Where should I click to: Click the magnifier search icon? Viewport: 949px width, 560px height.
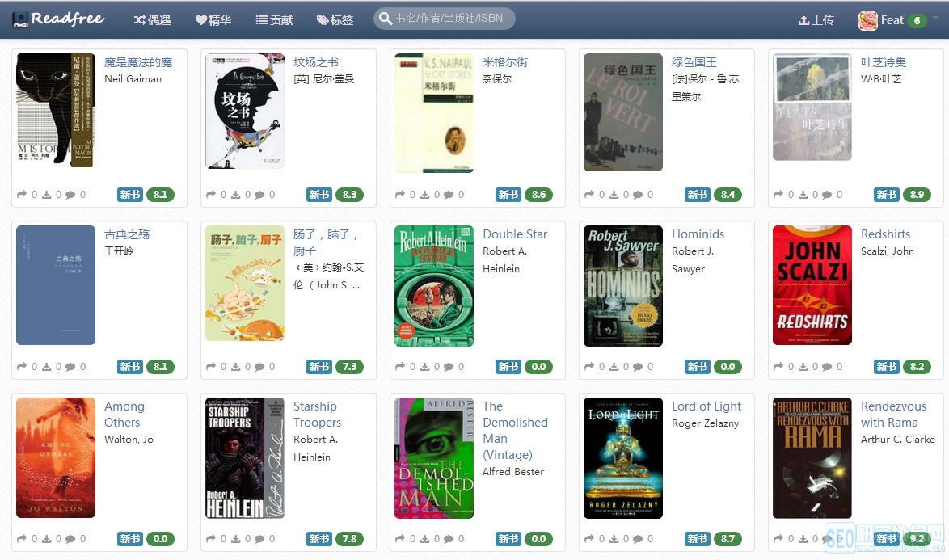385,18
